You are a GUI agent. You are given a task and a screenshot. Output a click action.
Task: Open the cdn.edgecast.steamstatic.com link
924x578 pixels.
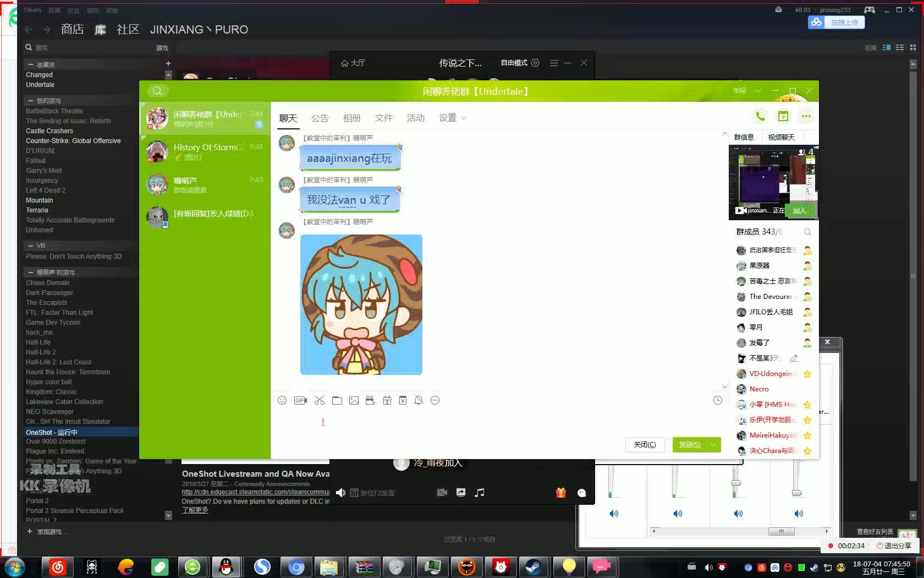coord(256,492)
